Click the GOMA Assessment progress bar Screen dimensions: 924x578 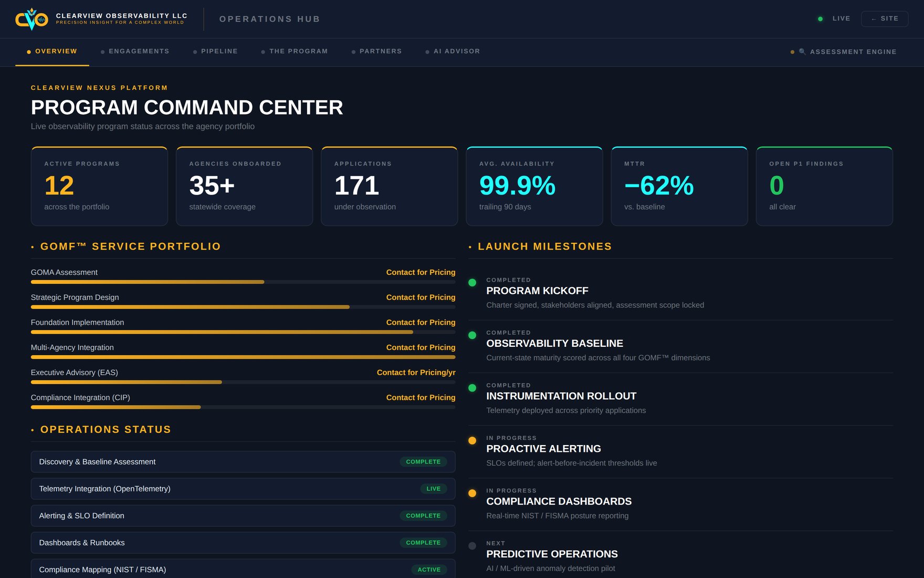click(243, 282)
